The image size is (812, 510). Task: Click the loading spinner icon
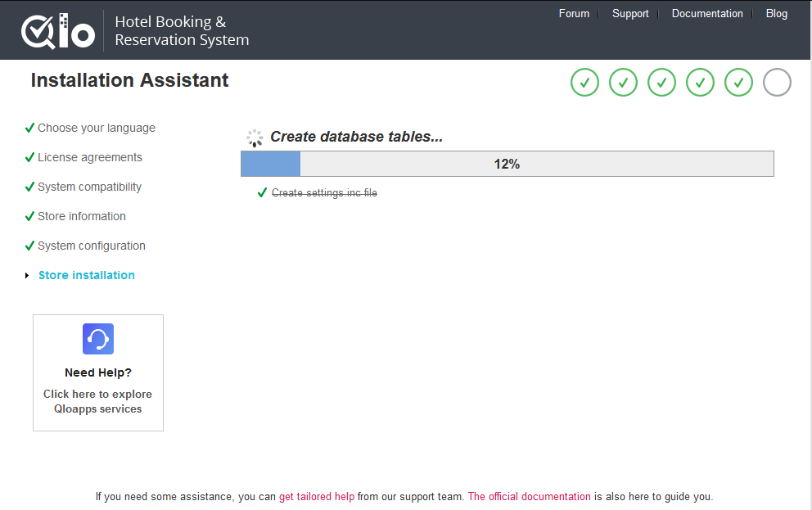point(255,138)
